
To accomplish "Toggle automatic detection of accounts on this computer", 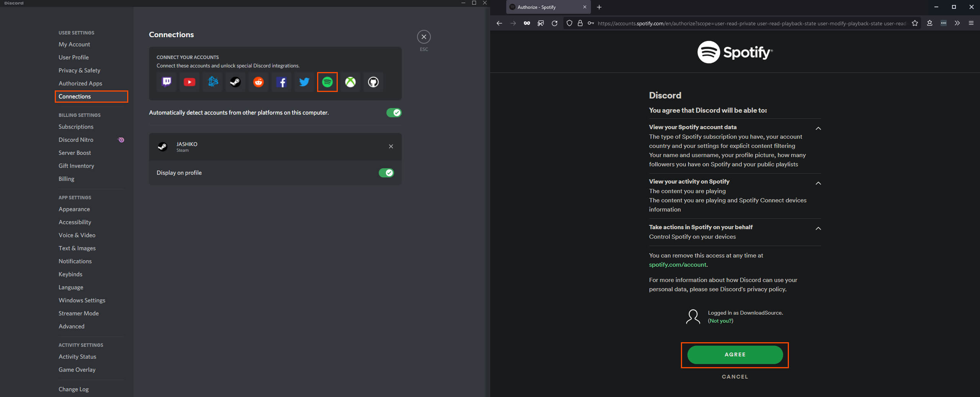I will 394,113.
